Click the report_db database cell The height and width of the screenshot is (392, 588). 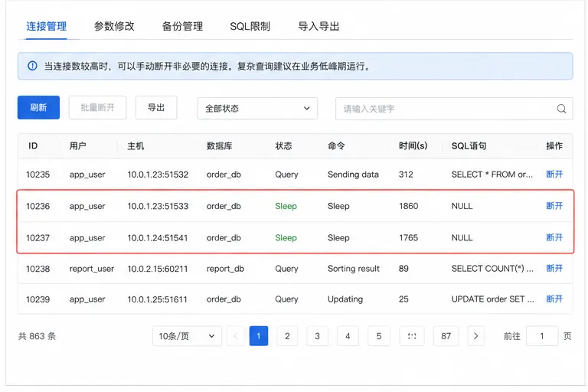[225, 269]
